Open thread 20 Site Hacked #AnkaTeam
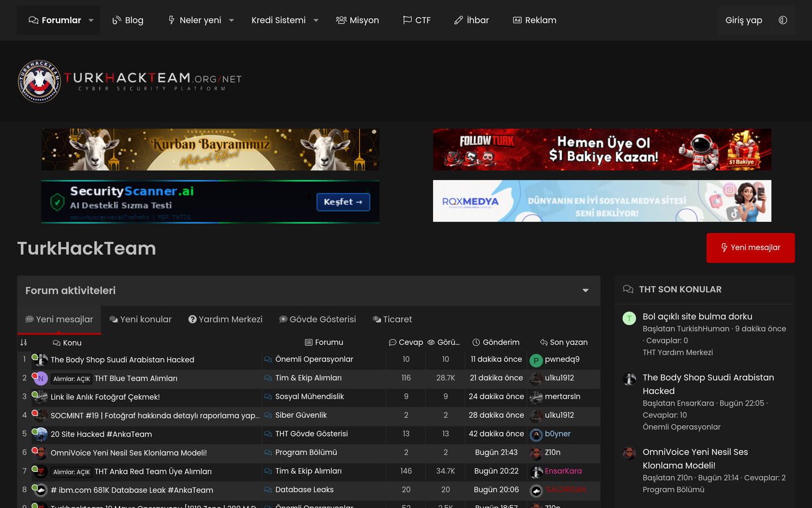The width and height of the screenshot is (812, 508). (x=101, y=435)
